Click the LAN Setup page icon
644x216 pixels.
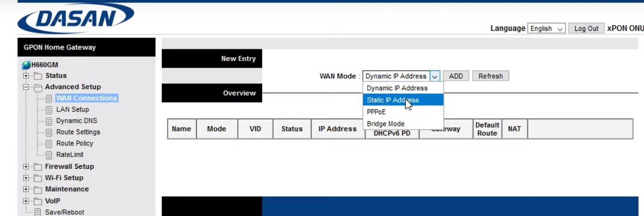click(x=49, y=110)
